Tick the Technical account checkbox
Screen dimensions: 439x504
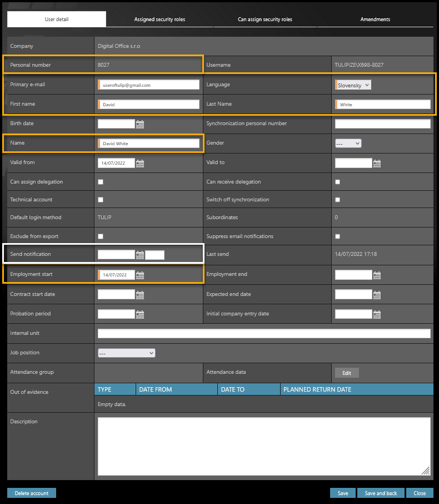(x=101, y=200)
